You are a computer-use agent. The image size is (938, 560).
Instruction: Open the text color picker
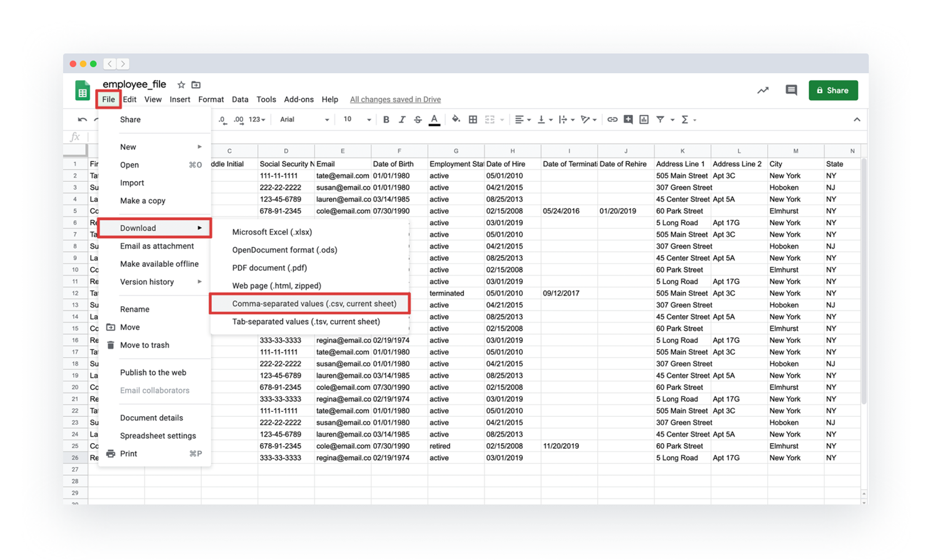click(434, 119)
